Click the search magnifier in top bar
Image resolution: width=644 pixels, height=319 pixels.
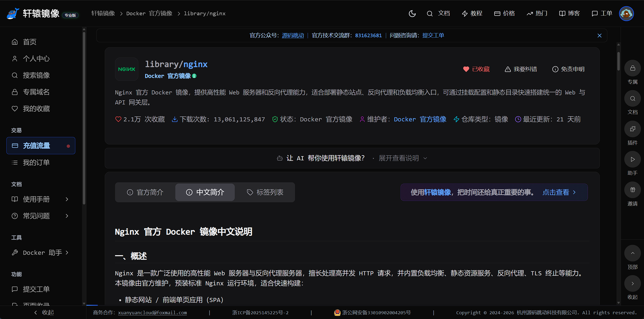[x=430, y=13]
